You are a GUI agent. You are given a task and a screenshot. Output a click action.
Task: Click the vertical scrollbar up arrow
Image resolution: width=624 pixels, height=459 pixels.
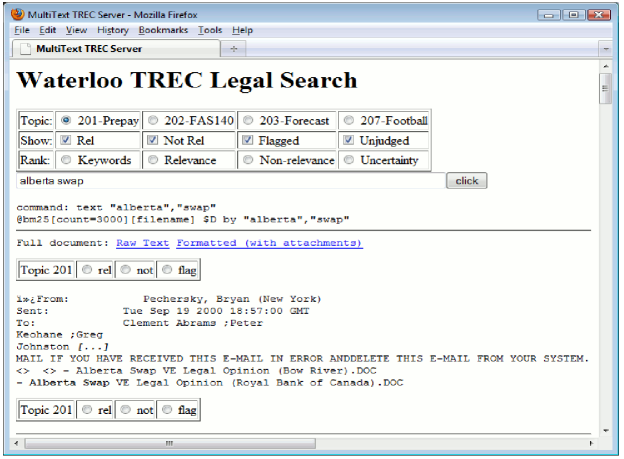(x=606, y=66)
